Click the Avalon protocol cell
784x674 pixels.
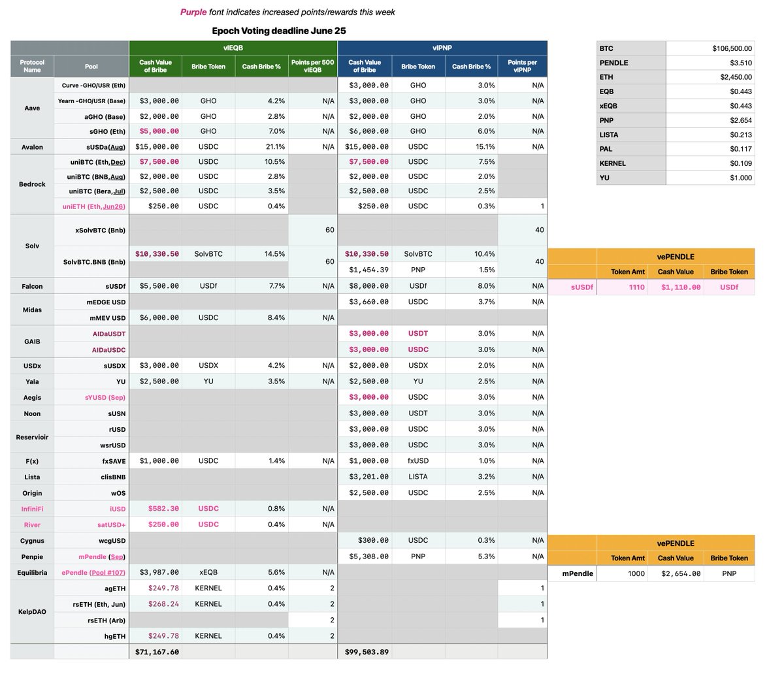(x=33, y=147)
